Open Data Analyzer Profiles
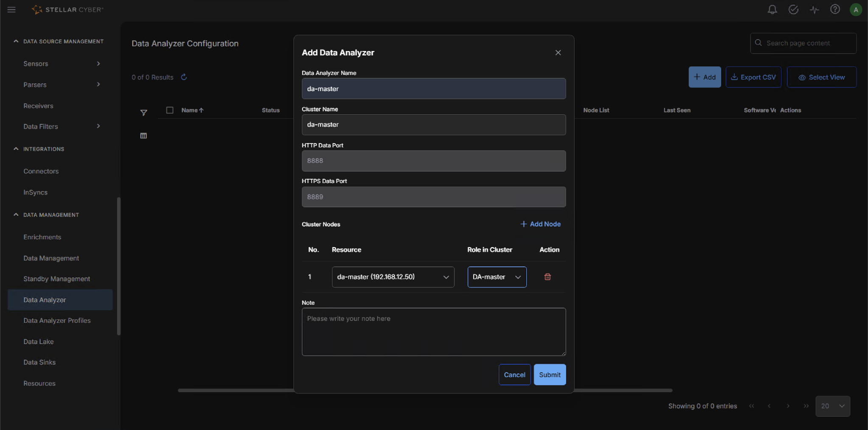Screen dimensions: 868x430 point(57,320)
